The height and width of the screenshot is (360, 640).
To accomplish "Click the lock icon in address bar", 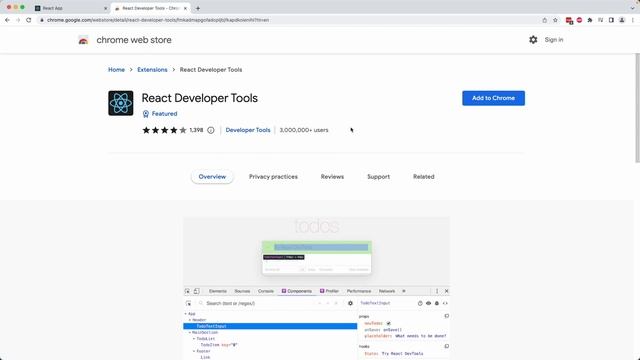I will click(42, 20).
